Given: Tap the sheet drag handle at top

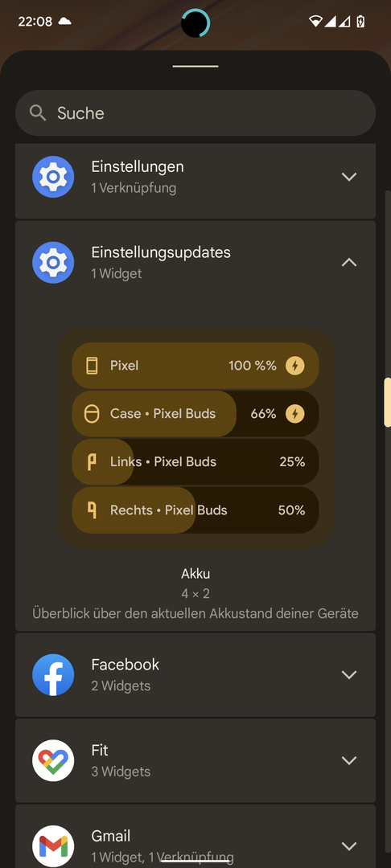Looking at the screenshot, I should (195, 67).
